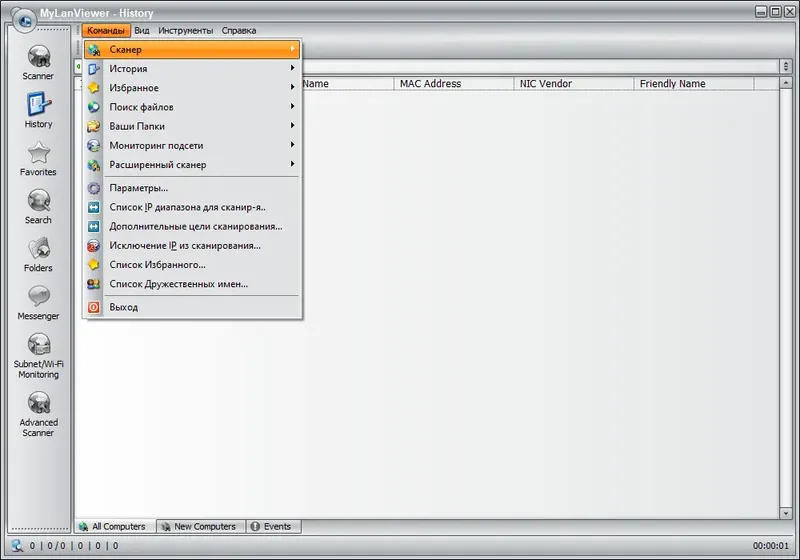Click the Мониторинг подсети icon
This screenshot has width=800, height=560.
tap(94, 145)
